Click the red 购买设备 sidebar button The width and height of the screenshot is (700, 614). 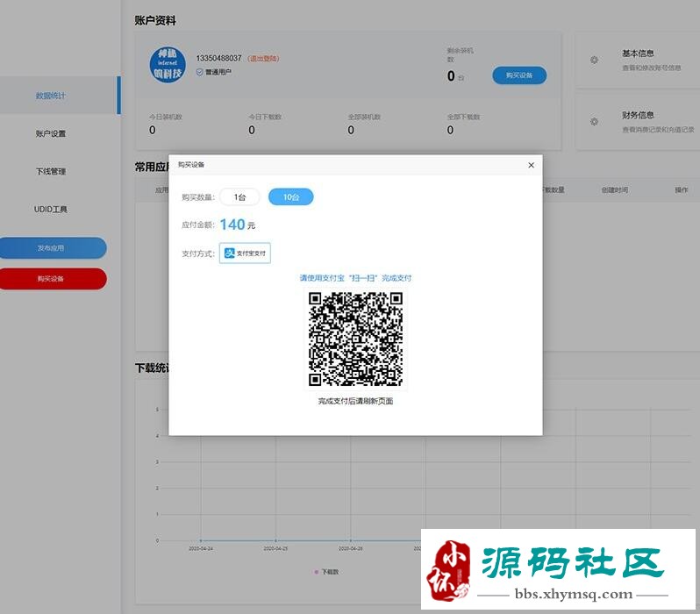[52, 279]
